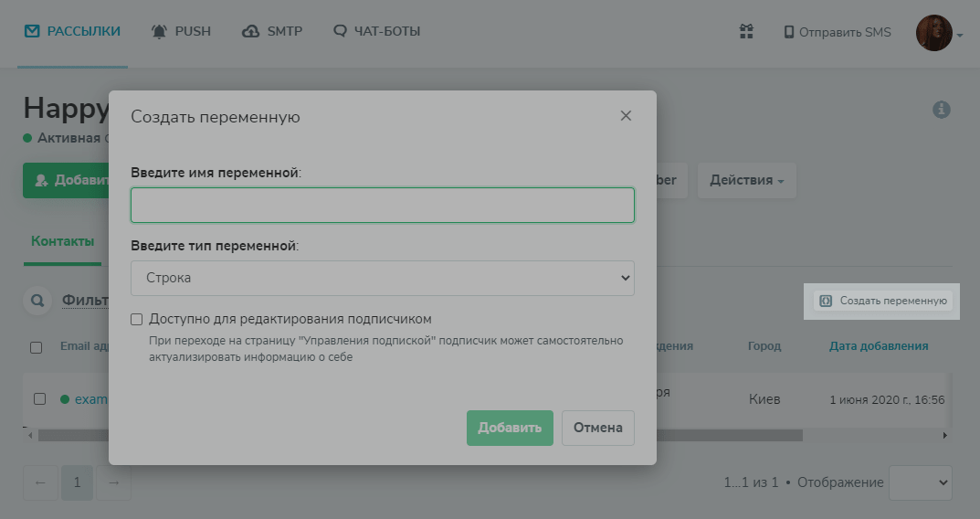Click the previous page arrow
980x519 pixels.
[40, 482]
